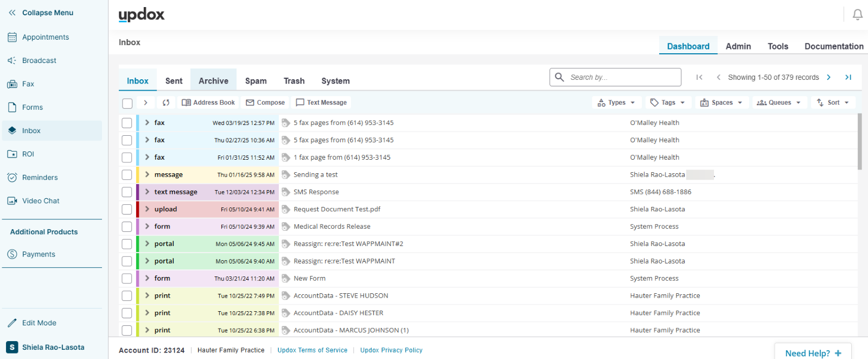Screen dimensions: 868x359
Task: Open the Tools top tab
Action: coord(777,46)
